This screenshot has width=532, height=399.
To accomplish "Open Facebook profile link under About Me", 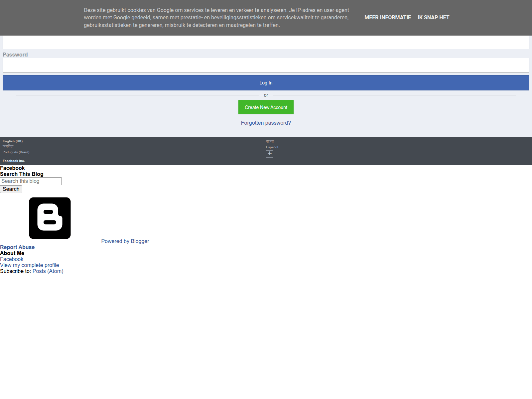I will click(x=12, y=259).
